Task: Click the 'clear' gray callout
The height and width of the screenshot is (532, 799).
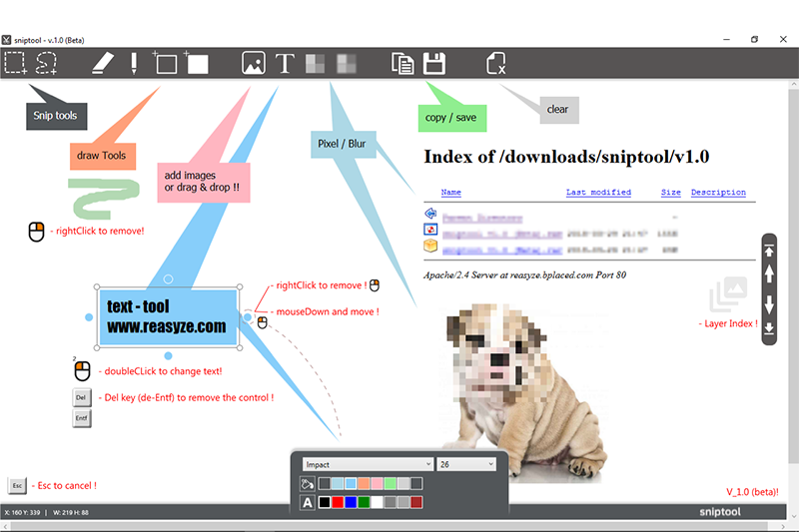Action: [559, 110]
